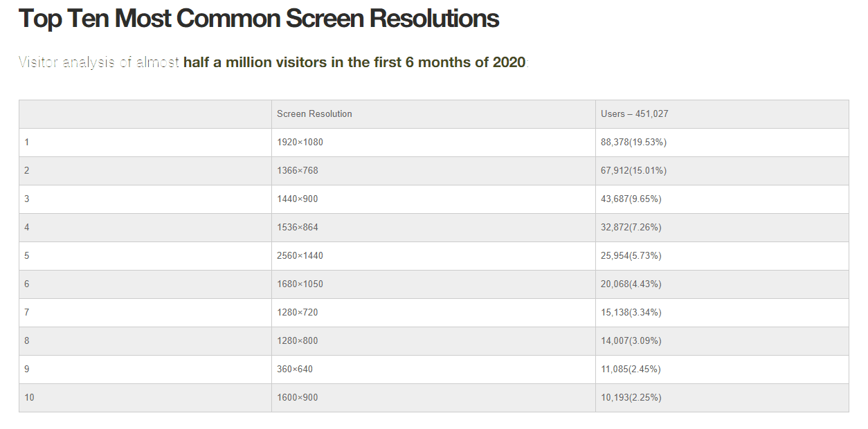The image size is (868, 429).
Task: Select the 1920×1080 resolution cell
Action: [x=433, y=143]
